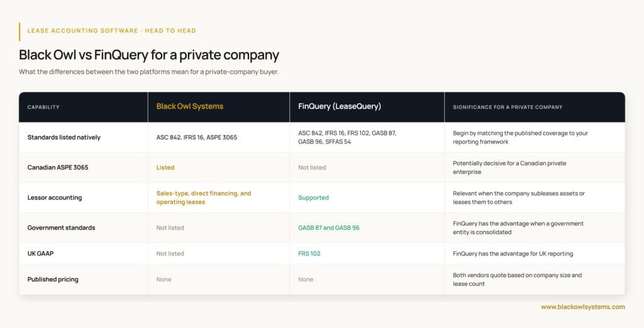
Task: Click 'Not listed' in the UK GAAP row
Action: 170,253
